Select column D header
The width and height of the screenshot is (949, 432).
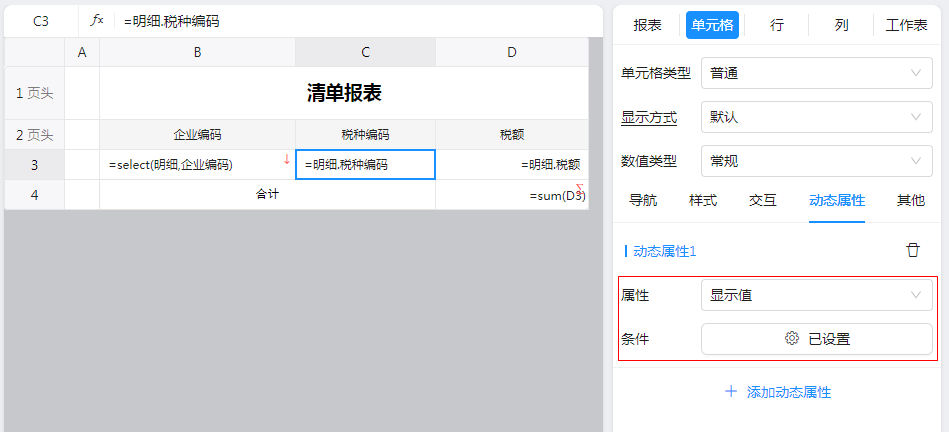coord(511,52)
